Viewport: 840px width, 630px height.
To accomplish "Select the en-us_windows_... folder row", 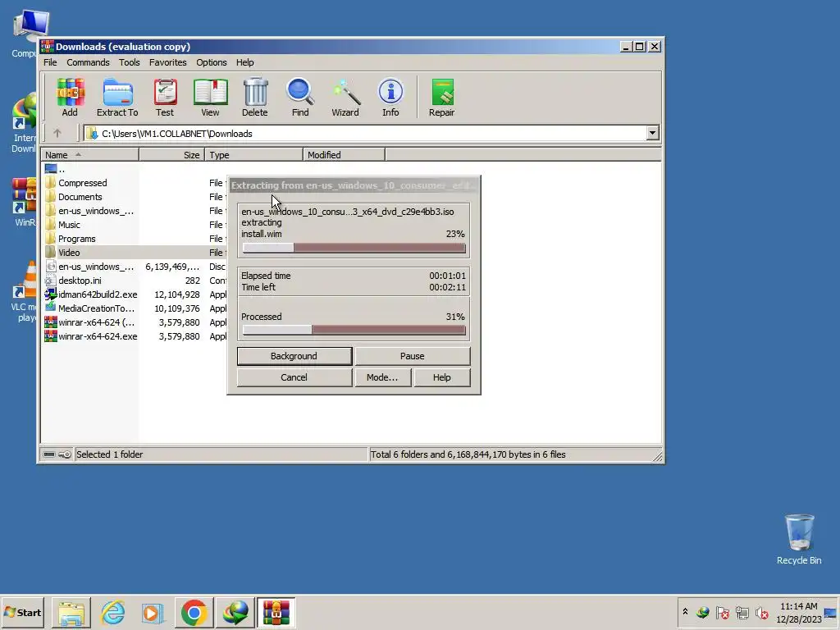I will pos(90,211).
